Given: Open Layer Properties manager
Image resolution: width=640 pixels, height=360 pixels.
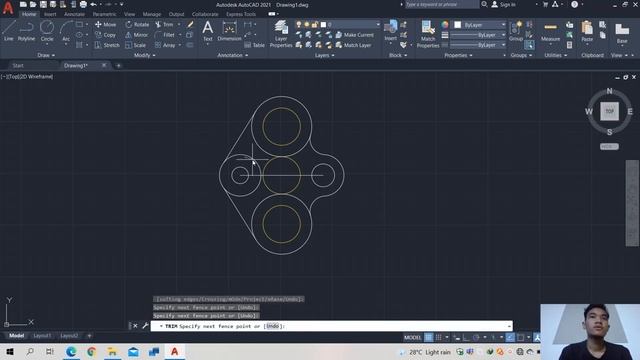Looking at the screenshot, I should (281, 34).
